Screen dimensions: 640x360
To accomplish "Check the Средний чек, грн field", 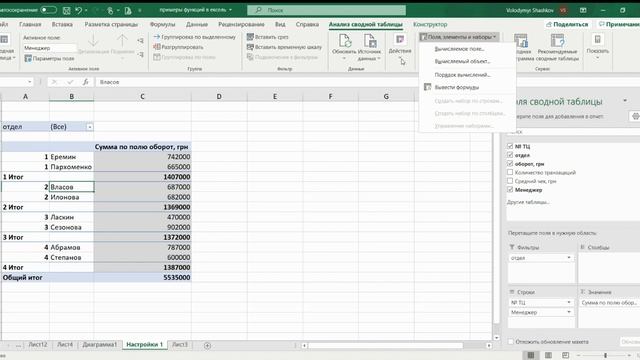I will 510,181.
